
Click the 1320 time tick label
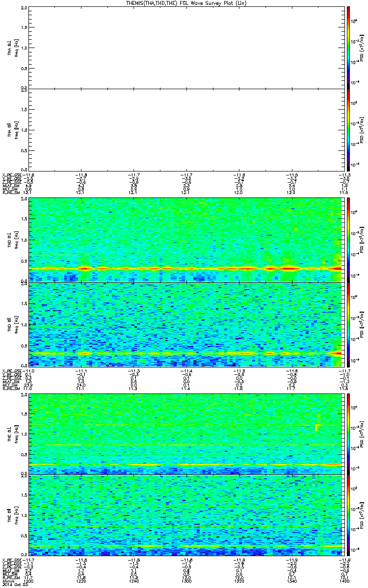click(238, 581)
